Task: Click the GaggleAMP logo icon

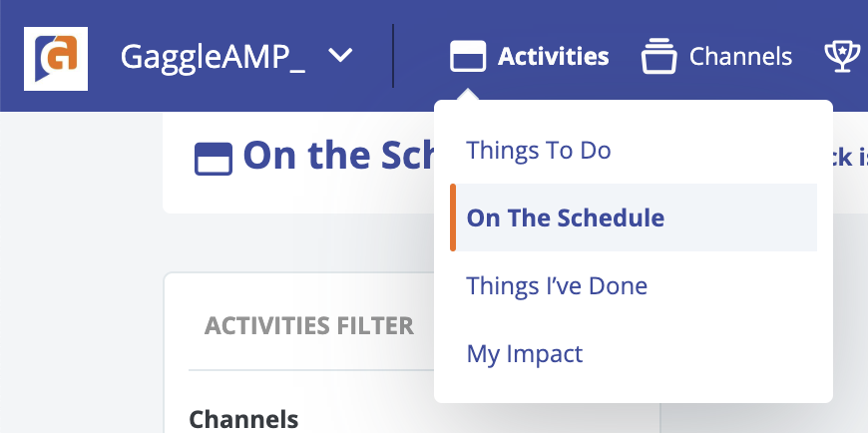Action: tap(55, 58)
